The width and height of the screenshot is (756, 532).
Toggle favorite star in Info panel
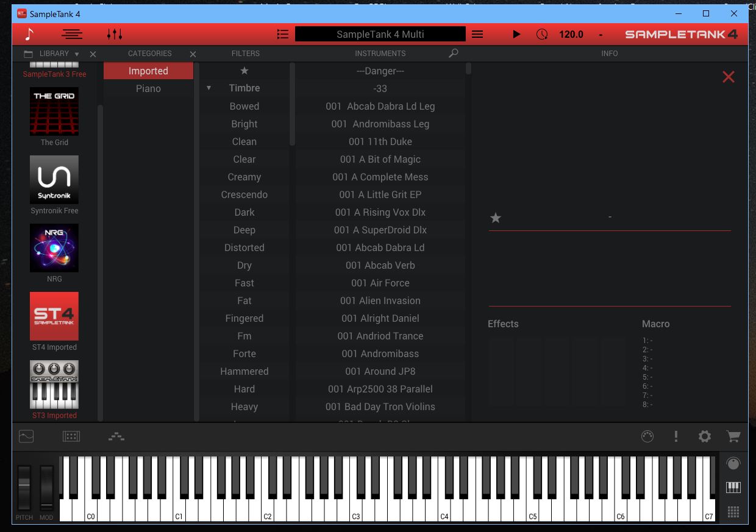(x=496, y=218)
